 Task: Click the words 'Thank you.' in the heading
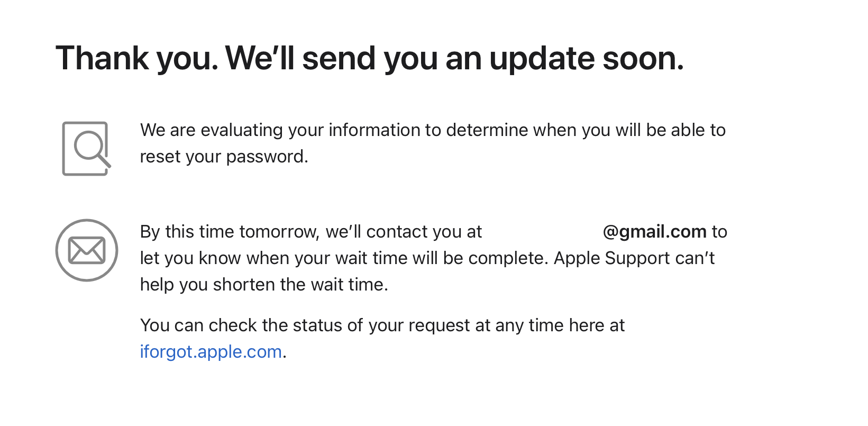137,58
